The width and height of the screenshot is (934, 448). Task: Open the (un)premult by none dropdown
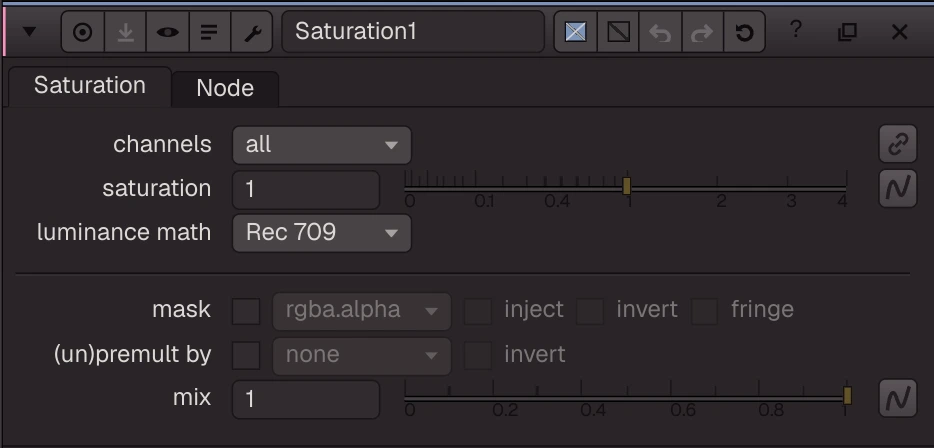(362, 356)
